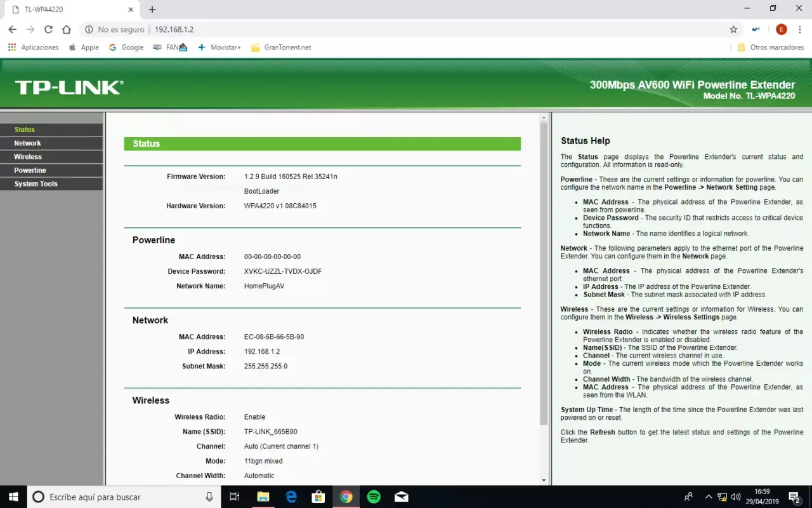
Task: Switch to Chrome in the taskbar
Action: [346, 497]
